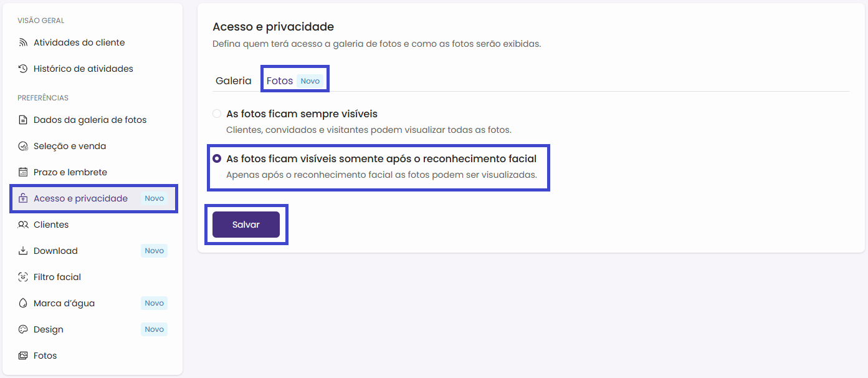Image resolution: width=868 pixels, height=378 pixels.
Task: Click the Seleção e venda check icon
Action: [23, 146]
